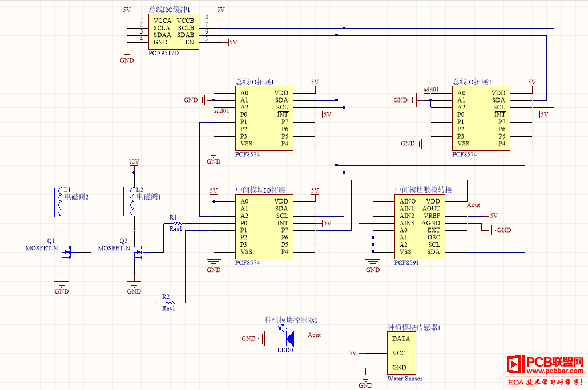Screen dimensions: 588x390
Task: Click the Aout net label near LED0
Action: pos(314,335)
